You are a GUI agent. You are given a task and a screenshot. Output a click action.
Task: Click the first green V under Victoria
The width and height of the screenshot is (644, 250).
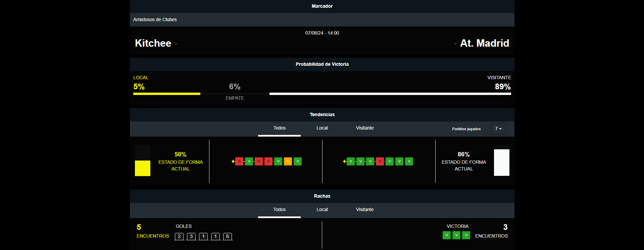(447, 235)
